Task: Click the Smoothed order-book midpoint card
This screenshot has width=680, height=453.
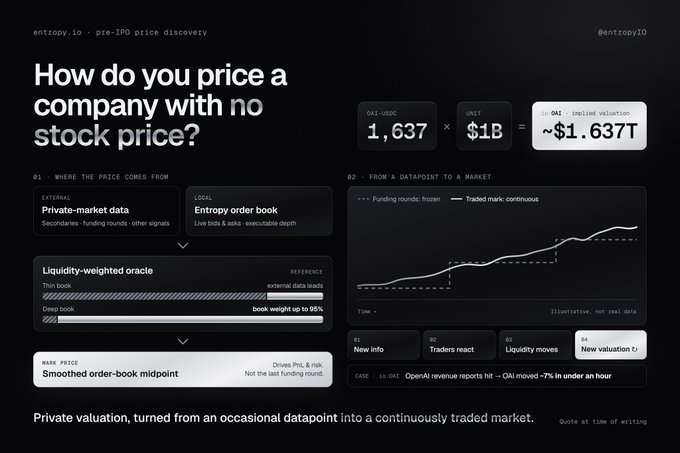Action: point(183,369)
